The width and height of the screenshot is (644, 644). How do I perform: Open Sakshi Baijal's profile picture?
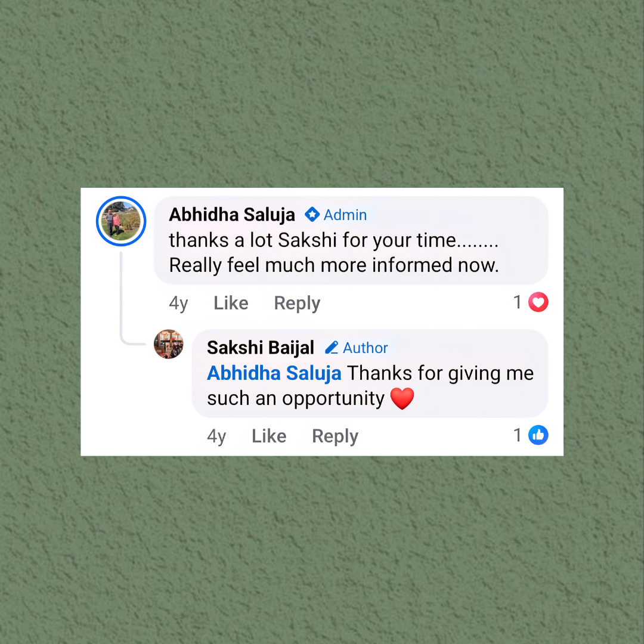[168, 344]
